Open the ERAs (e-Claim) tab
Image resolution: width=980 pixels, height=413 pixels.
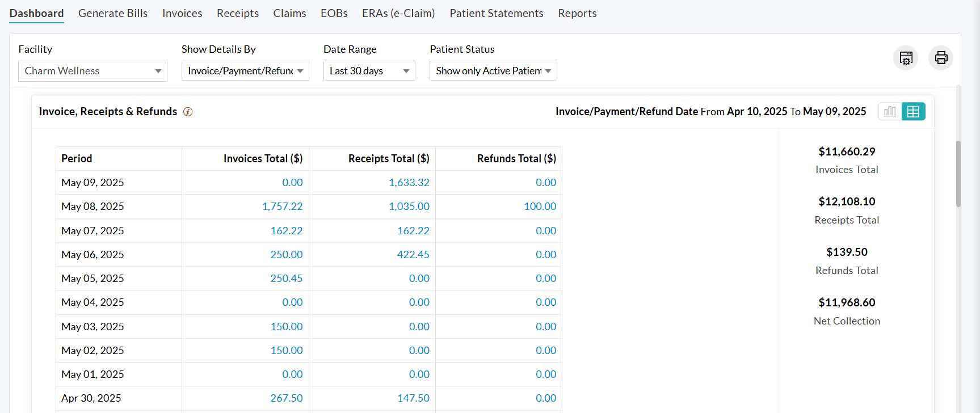pos(398,13)
